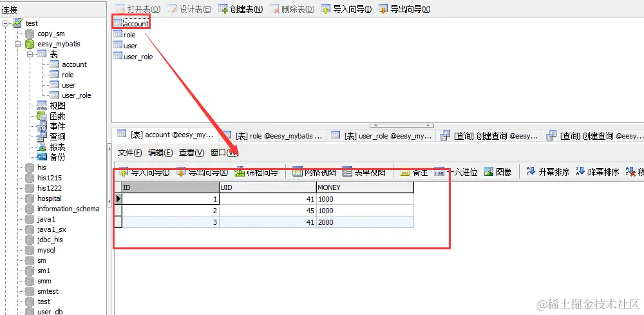Select the MONEY cell showing 2000
The width and height of the screenshot is (644, 315).
(365, 222)
